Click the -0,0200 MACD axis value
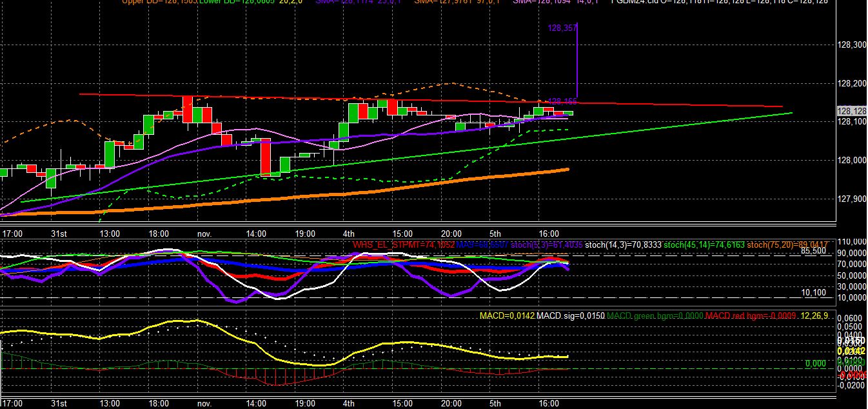This screenshot has height=409, width=868. (852, 385)
